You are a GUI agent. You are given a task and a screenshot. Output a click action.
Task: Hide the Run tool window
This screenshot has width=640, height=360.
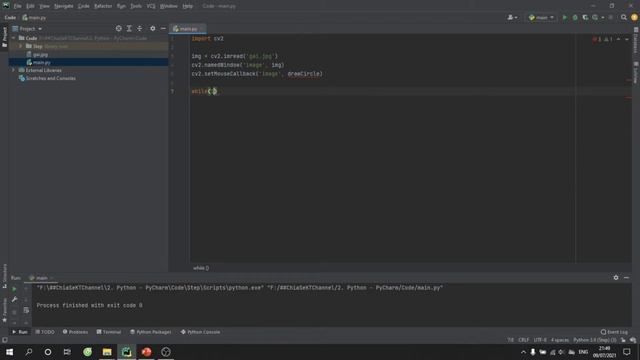click(x=627, y=278)
